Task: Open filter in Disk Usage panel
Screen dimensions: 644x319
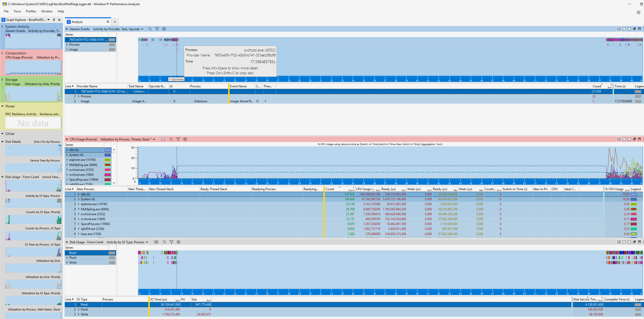Action: (x=171, y=242)
